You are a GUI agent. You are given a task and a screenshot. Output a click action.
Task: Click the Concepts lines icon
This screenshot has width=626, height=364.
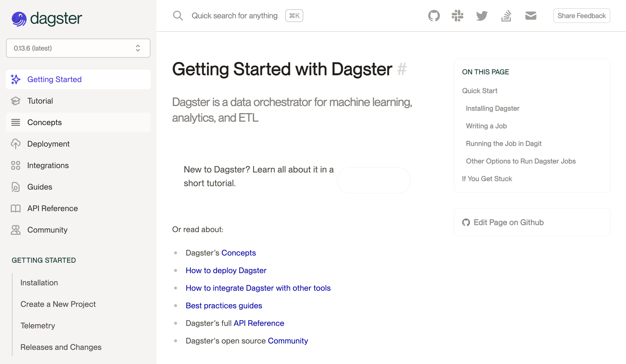(x=15, y=122)
